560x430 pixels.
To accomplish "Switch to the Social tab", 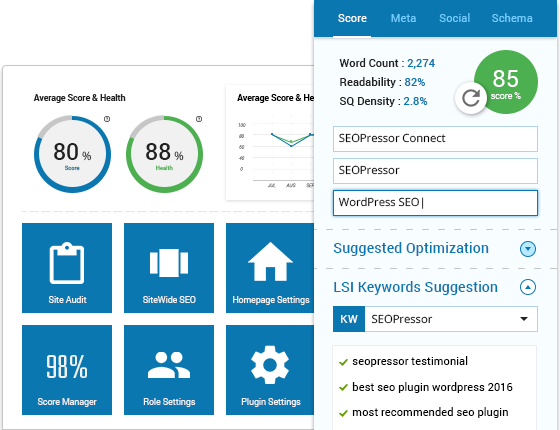I will tap(454, 18).
